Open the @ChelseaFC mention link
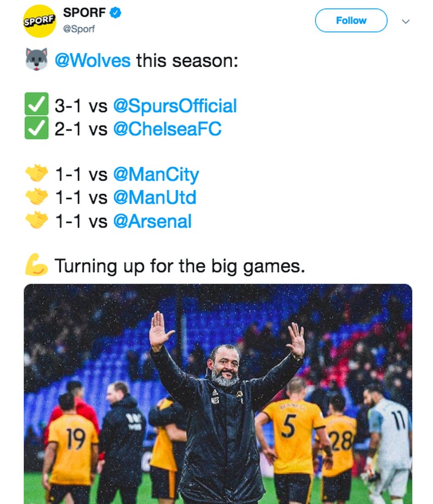The image size is (433, 504). coord(167,129)
